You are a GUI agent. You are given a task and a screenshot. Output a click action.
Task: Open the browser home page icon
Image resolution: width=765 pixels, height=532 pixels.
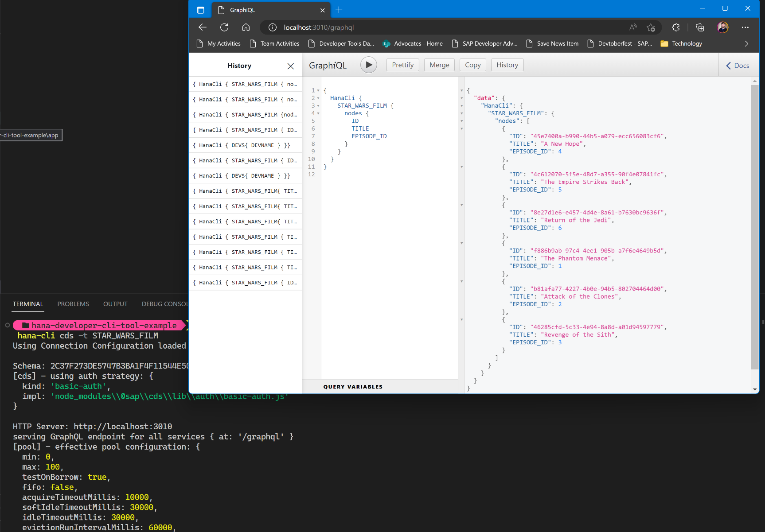(246, 27)
